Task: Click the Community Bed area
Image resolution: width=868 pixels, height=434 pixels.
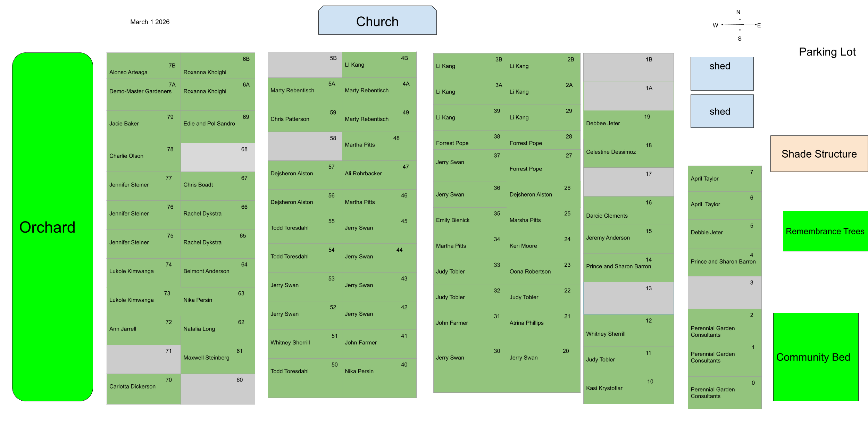Action: [x=816, y=357]
